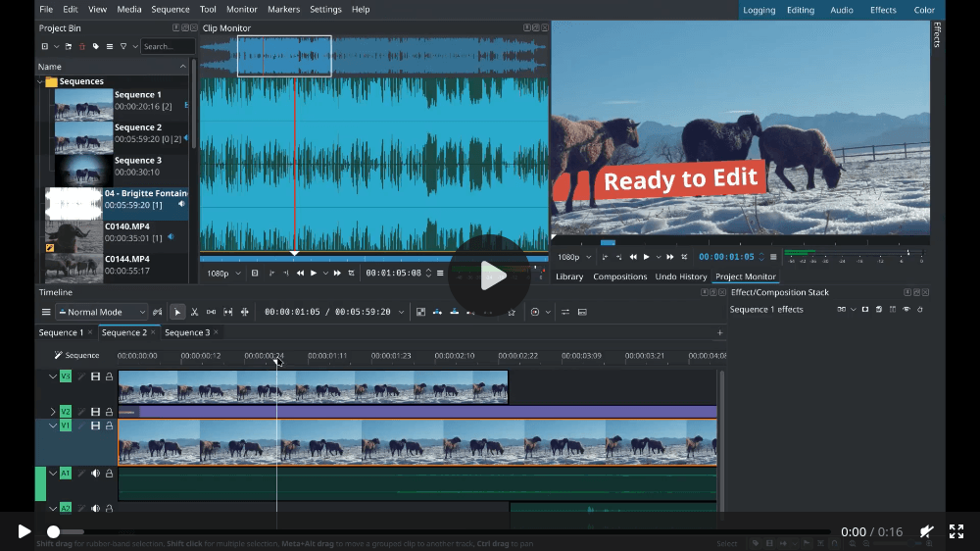
Task: Switch to the Color workspace layout
Action: (924, 10)
